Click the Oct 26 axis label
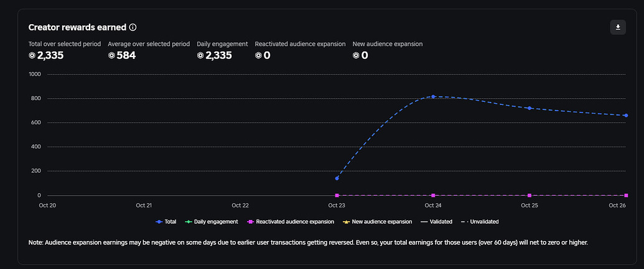This screenshot has height=269, width=644. coord(617,205)
